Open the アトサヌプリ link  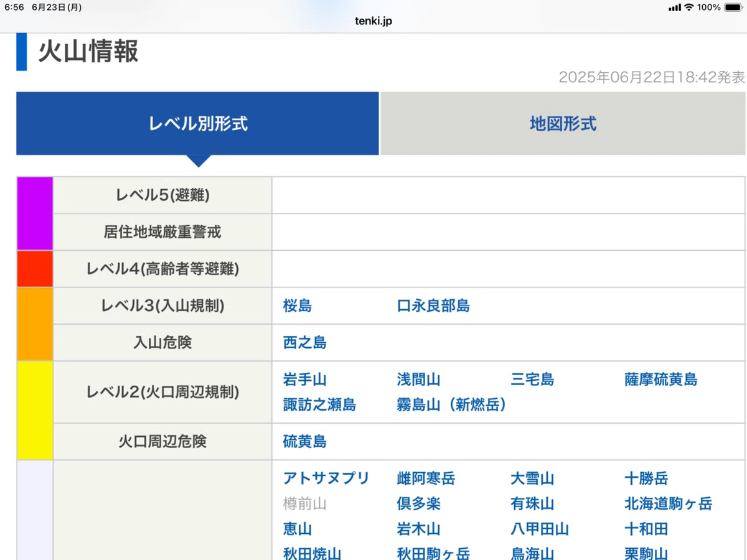click(326, 478)
